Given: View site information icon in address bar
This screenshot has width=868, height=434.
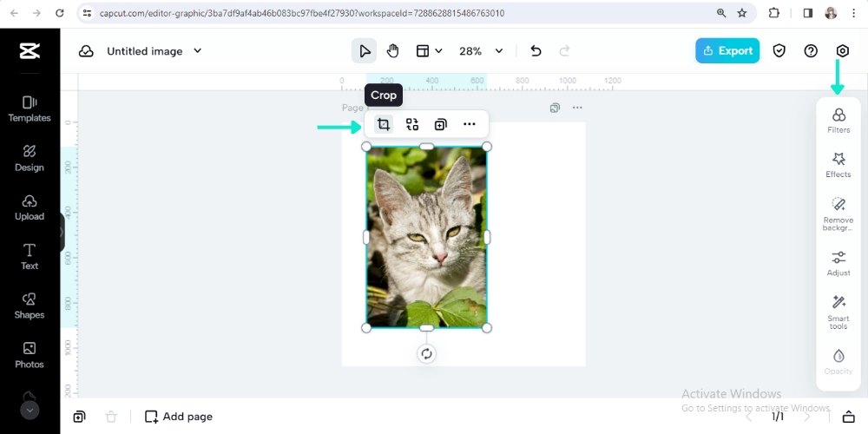Looking at the screenshot, I should pyautogui.click(x=86, y=13).
